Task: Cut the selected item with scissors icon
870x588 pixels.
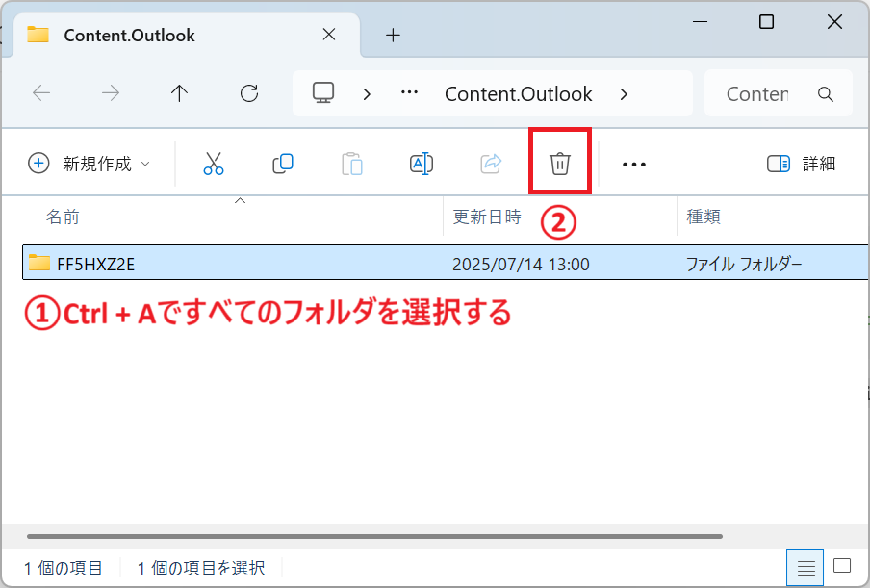Action: [214, 164]
